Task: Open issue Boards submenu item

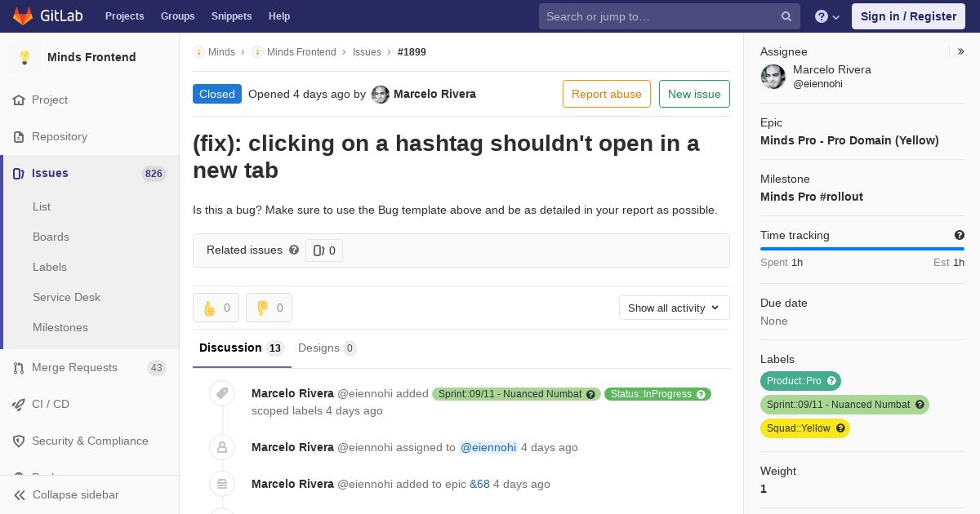Action: tap(51, 237)
